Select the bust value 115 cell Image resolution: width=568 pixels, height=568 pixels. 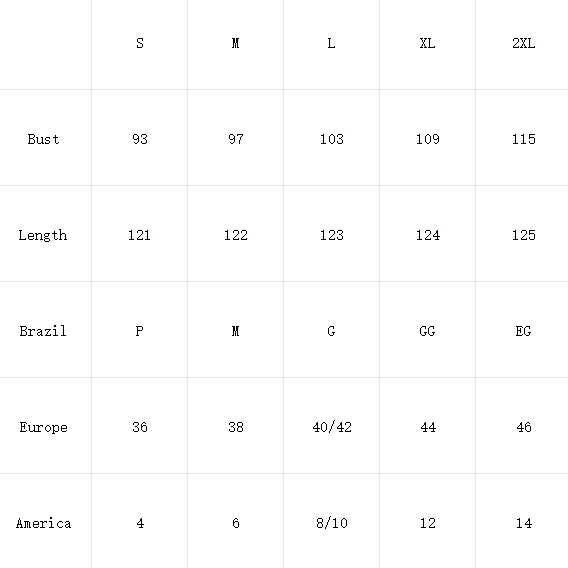[x=522, y=139]
